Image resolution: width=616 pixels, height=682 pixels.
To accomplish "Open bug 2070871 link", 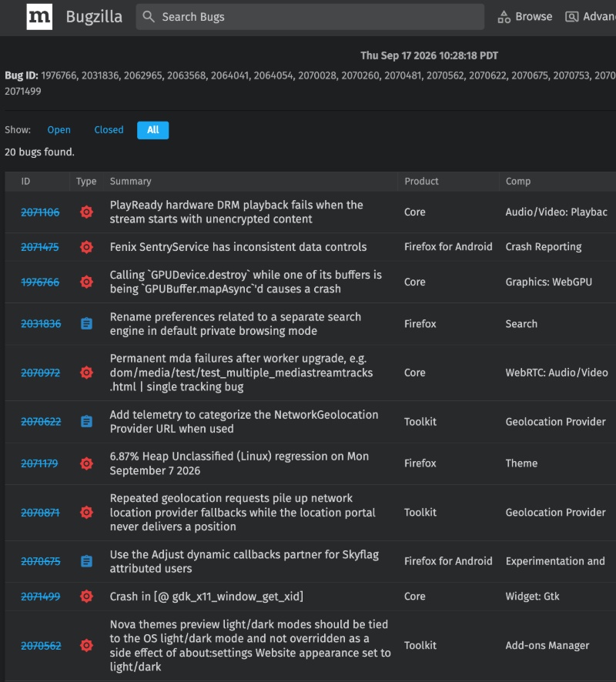I will pyautogui.click(x=41, y=513).
